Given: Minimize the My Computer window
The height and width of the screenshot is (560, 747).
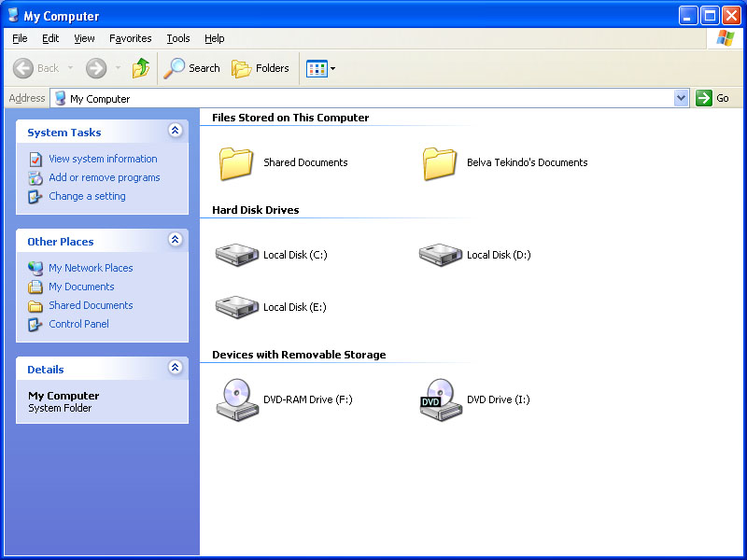Looking at the screenshot, I should [687, 16].
